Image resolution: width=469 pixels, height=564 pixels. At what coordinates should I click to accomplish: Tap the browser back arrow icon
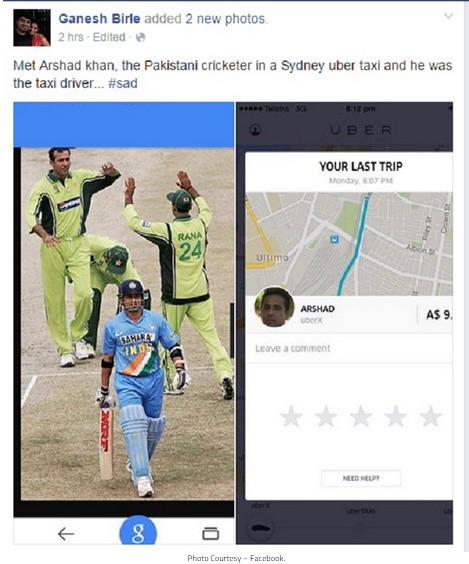[66, 534]
